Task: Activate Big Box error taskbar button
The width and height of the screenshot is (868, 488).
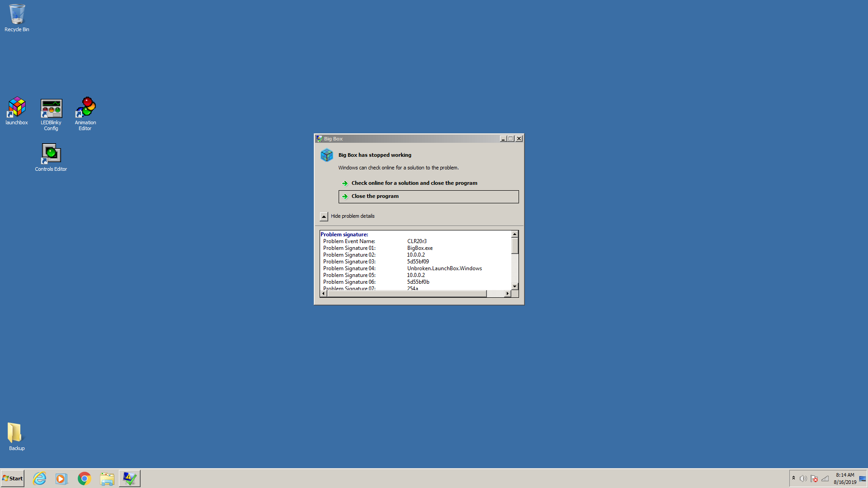Action: tap(130, 478)
